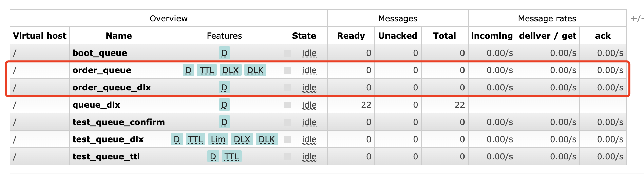Viewport: 644px width, 174px height.
Task: Open the +/- column selector
Action: click(x=637, y=18)
